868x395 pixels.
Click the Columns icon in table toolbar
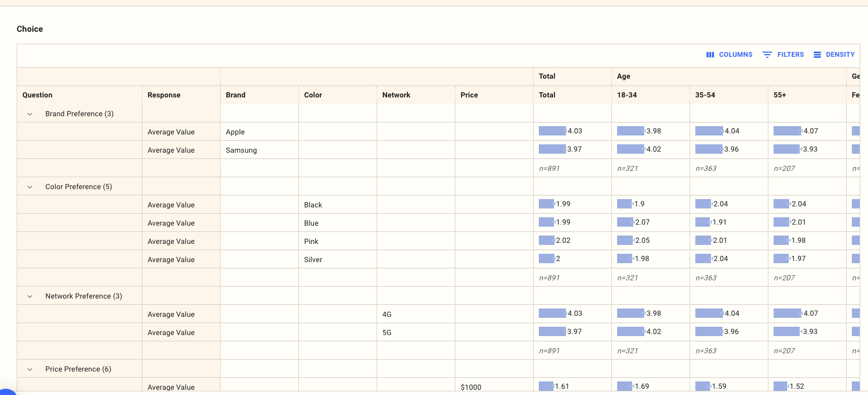(710, 55)
